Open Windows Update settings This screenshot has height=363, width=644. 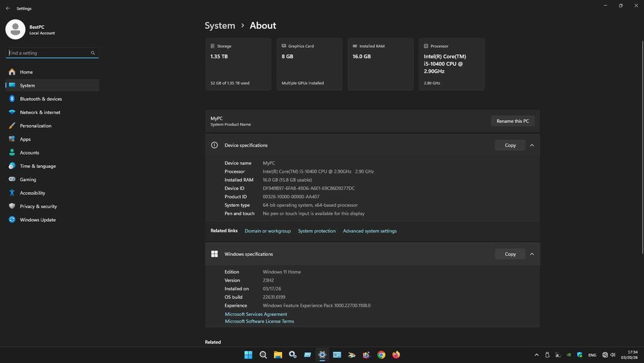point(52,220)
